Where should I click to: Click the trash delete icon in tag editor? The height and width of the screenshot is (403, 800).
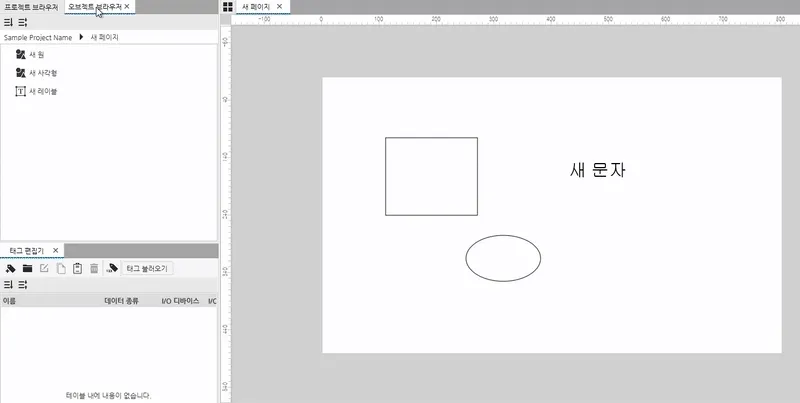pyautogui.click(x=94, y=268)
